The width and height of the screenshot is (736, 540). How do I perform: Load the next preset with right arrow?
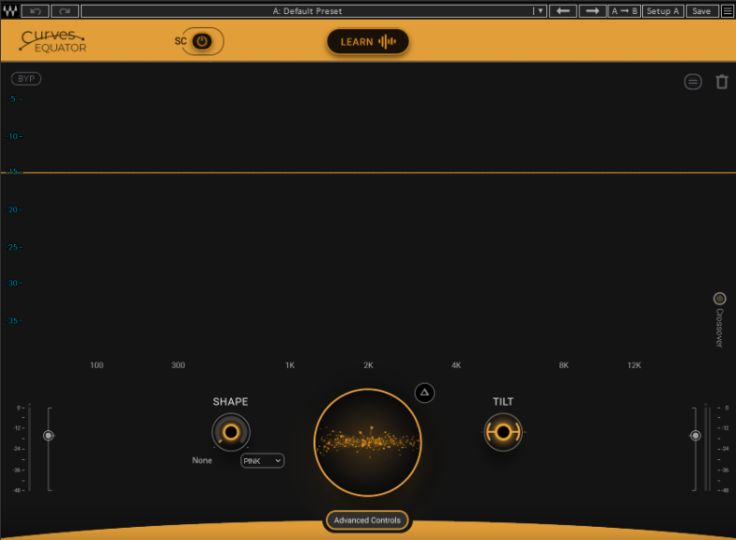click(592, 11)
